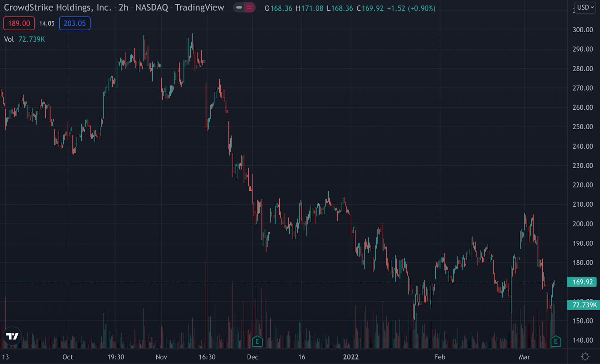Viewport: 600px width, 364px height.
Task: Select the CrowdStrike Holdings, Inc. symbol title
Action: [x=57, y=7]
